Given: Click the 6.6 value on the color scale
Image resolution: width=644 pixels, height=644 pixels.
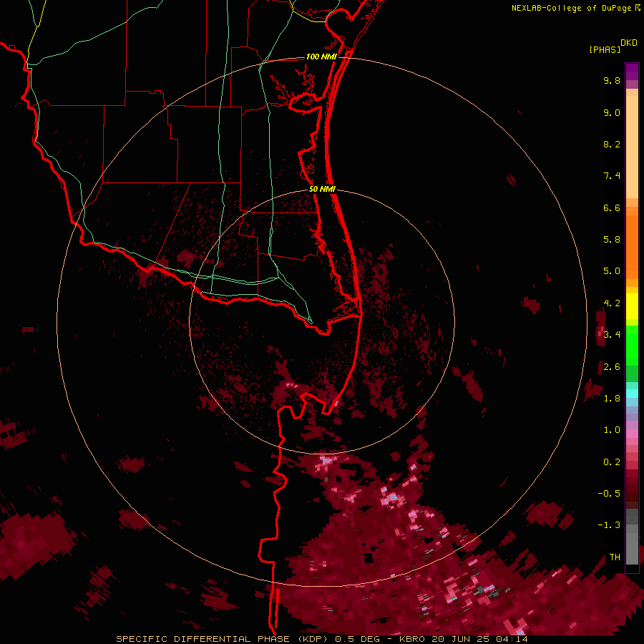Looking at the screenshot, I should pos(612,208).
